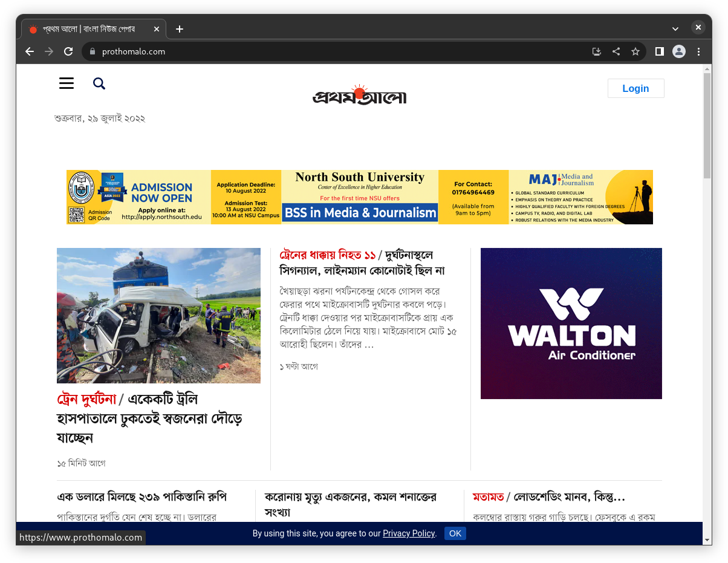Screen dimensions: 728x563
Task: Open the browser profile avatar icon
Action: (678, 51)
